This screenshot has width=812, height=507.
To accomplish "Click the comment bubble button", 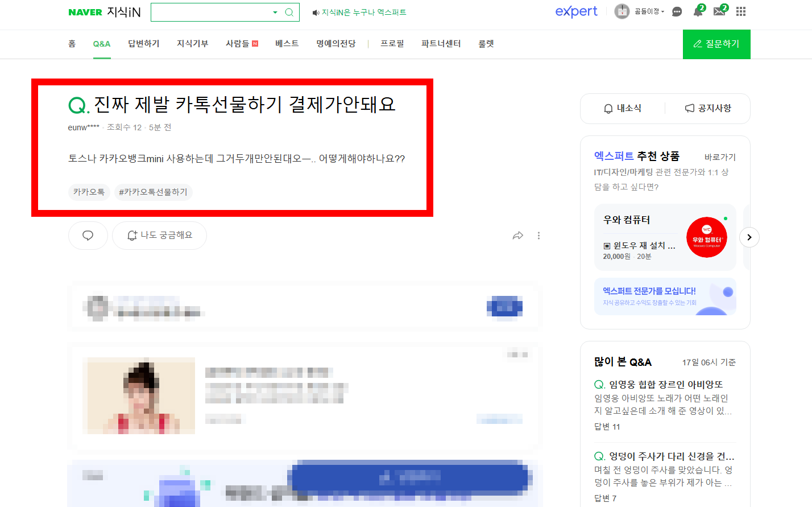I will 88,236.
